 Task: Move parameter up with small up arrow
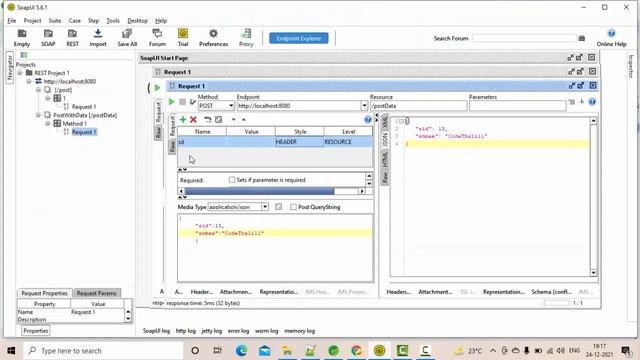244,120
